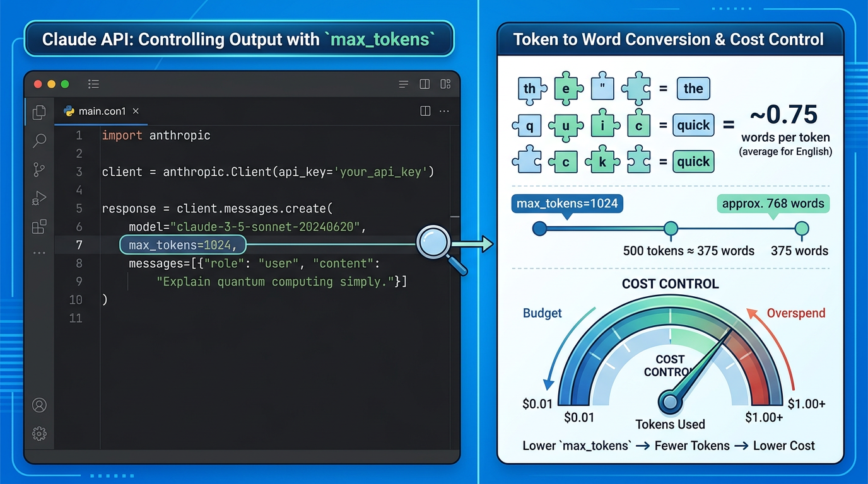868x484 pixels.
Task: Open the Extensions blocks icon
Action: coord(39,226)
